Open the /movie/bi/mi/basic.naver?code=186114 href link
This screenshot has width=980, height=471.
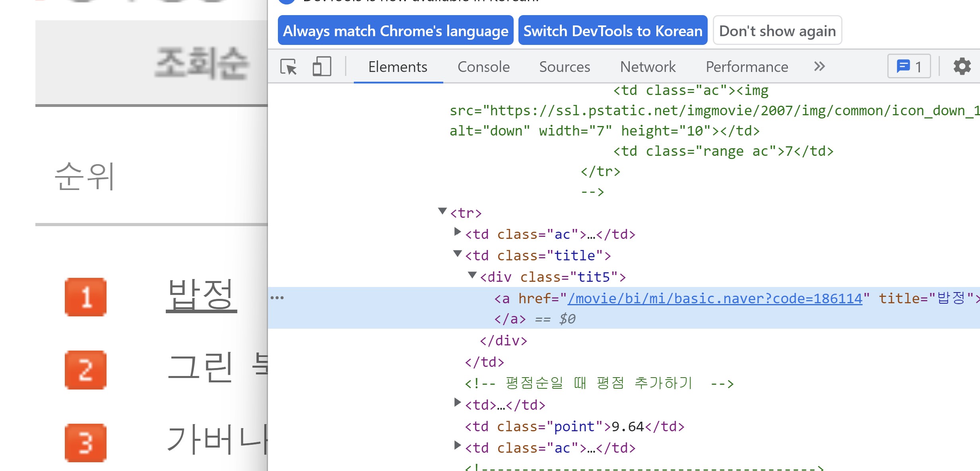715,298
